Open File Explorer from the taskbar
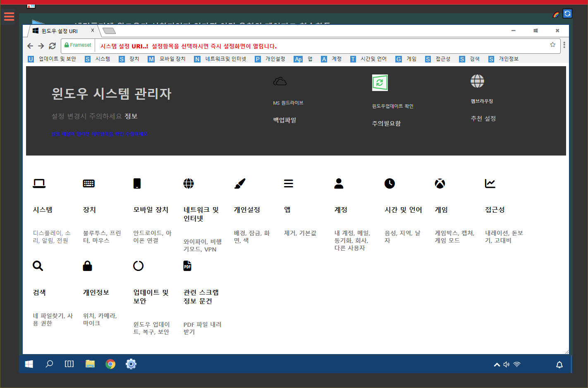588x388 pixels. pyautogui.click(x=90, y=364)
